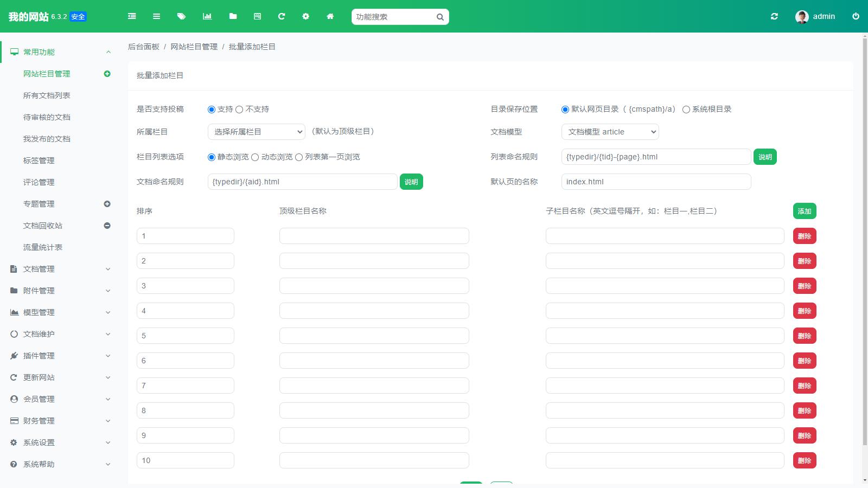Click the minus icon beside 文档回收站

[x=107, y=226]
